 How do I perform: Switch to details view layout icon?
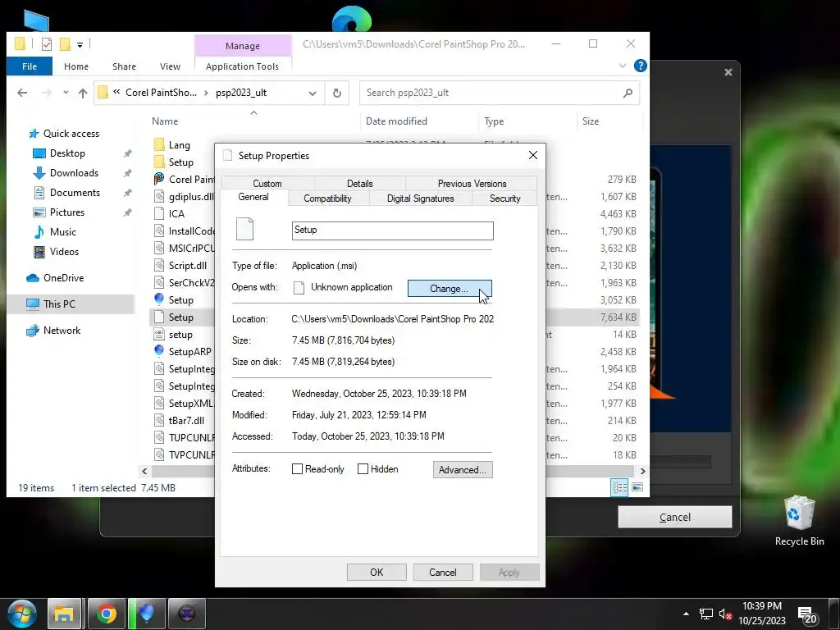click(x=619, y=487)
